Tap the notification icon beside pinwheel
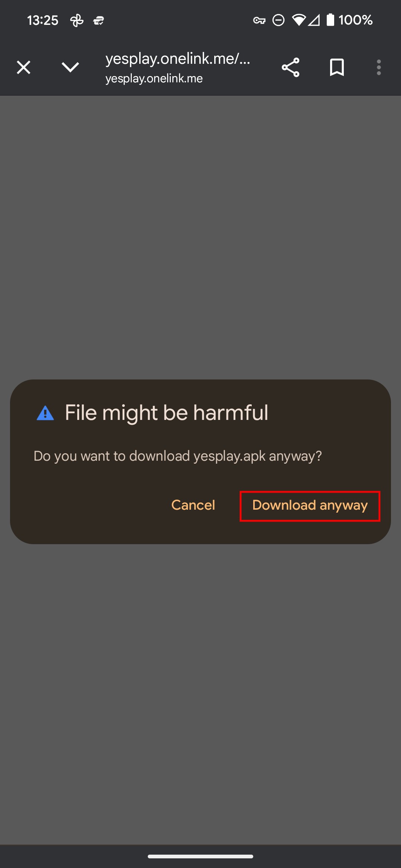 [98, 21]
